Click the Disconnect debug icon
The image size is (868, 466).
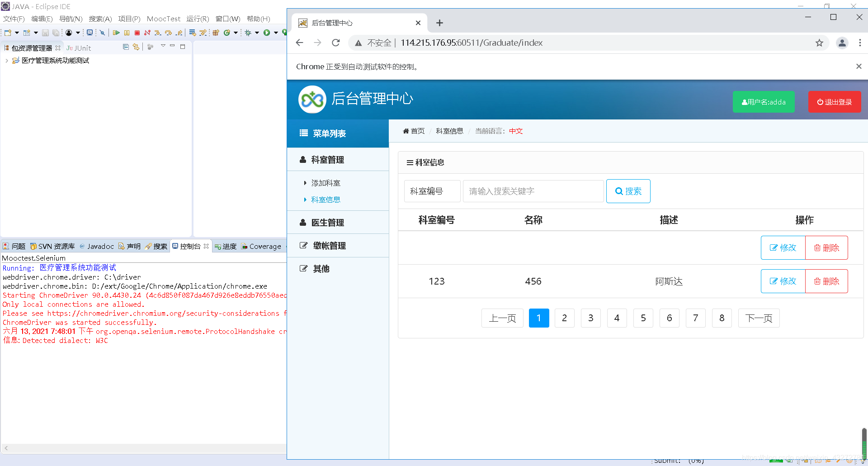click(147, 33)
